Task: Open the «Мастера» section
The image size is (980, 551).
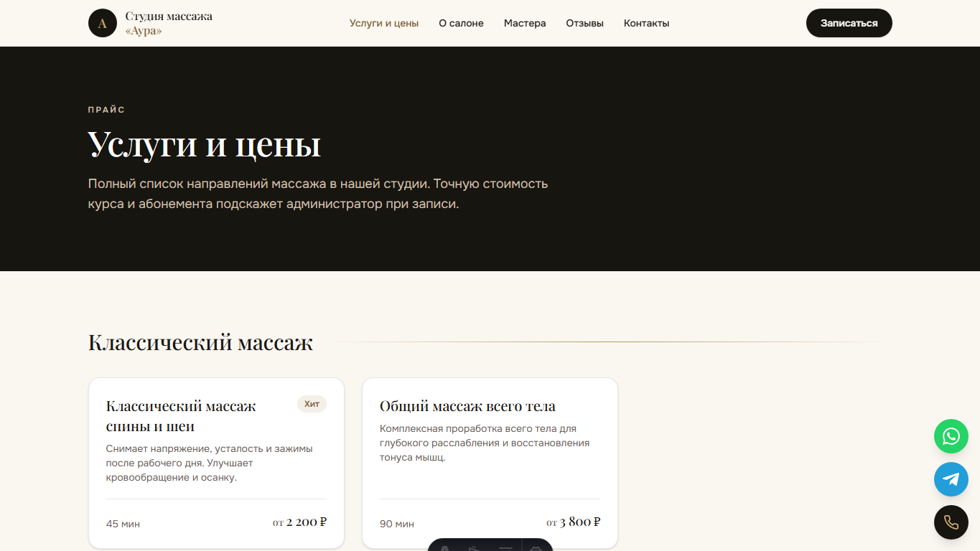Action: [x=525, y=23]
